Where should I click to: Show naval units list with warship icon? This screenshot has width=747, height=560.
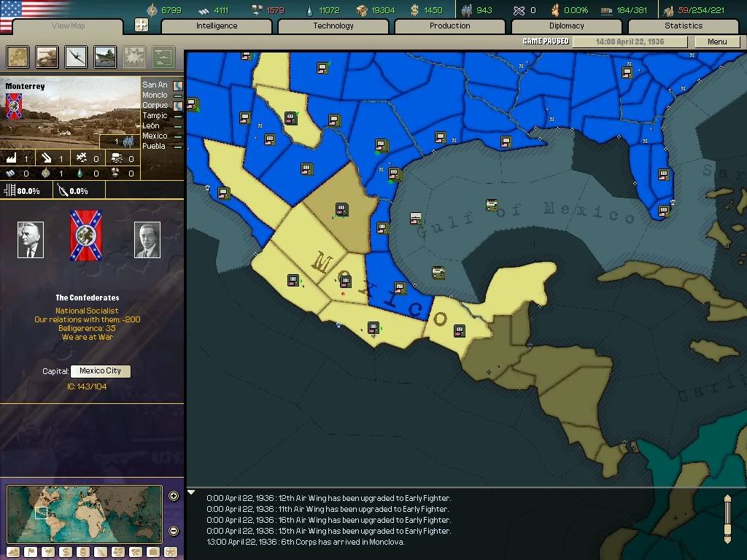point(105,57)
